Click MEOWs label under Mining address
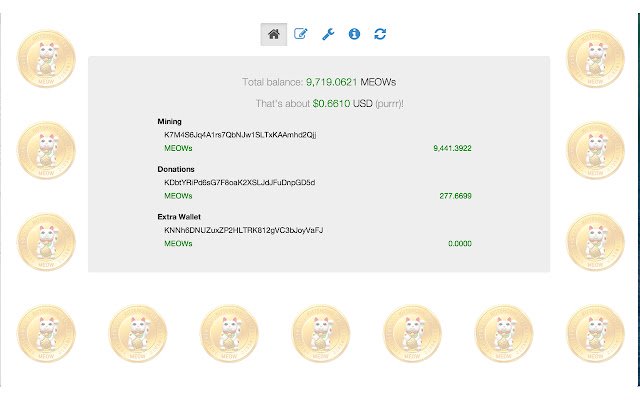 click(178, 148)
